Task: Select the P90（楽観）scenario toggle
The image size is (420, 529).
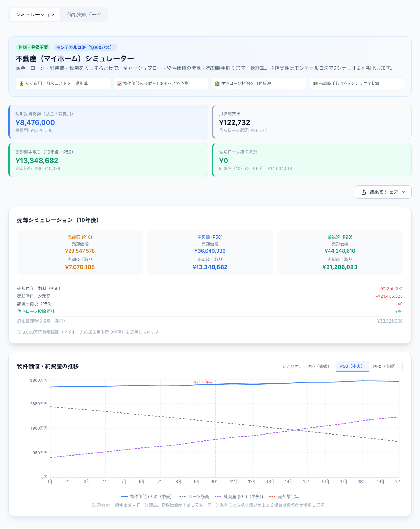Action: [x=385, y=366]
